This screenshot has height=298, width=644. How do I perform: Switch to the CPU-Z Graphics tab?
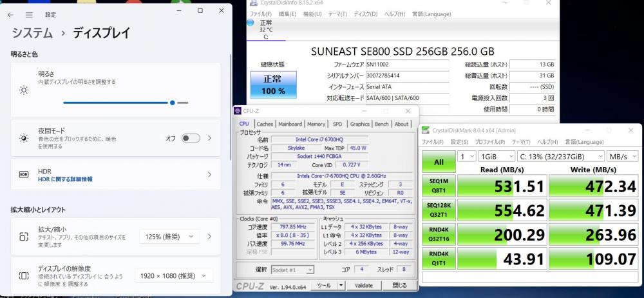point(360,124)
